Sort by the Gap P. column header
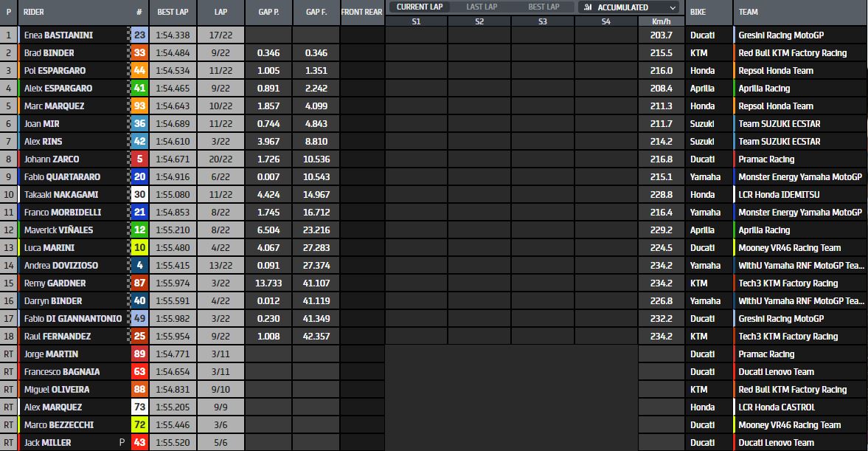 pyautogui.click(x=268, y=12)
